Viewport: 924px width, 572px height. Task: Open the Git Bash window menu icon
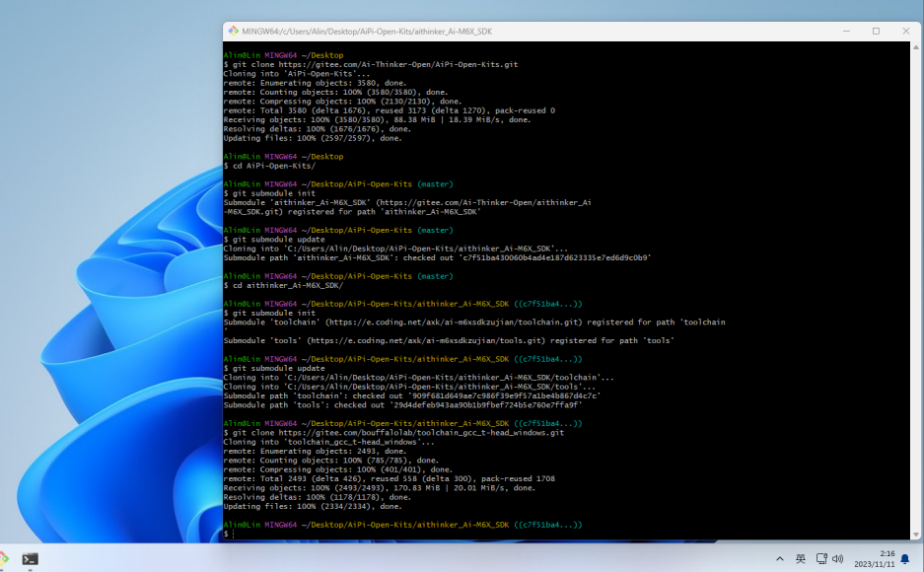pos(234,32)
